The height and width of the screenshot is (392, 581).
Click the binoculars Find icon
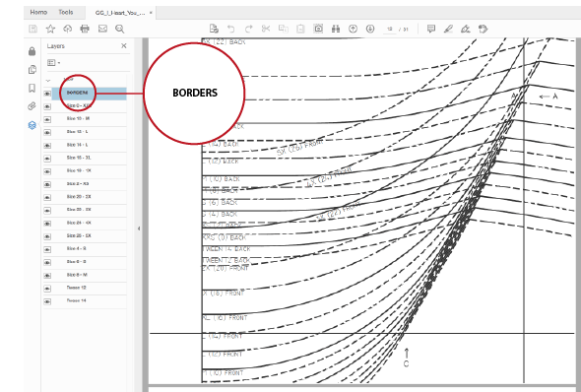[336, 29]
